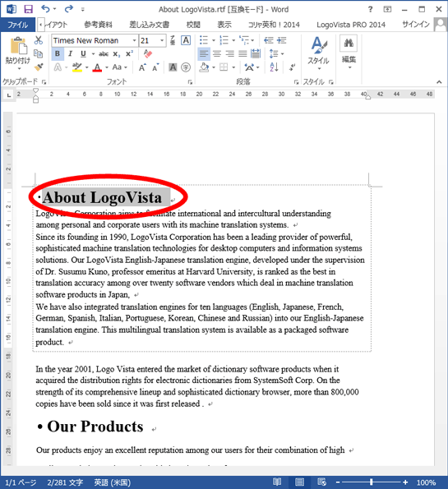Open the Editing (編集) binoculars group
The width and height of the screenshot is (448, 489).
click(349, 52)
